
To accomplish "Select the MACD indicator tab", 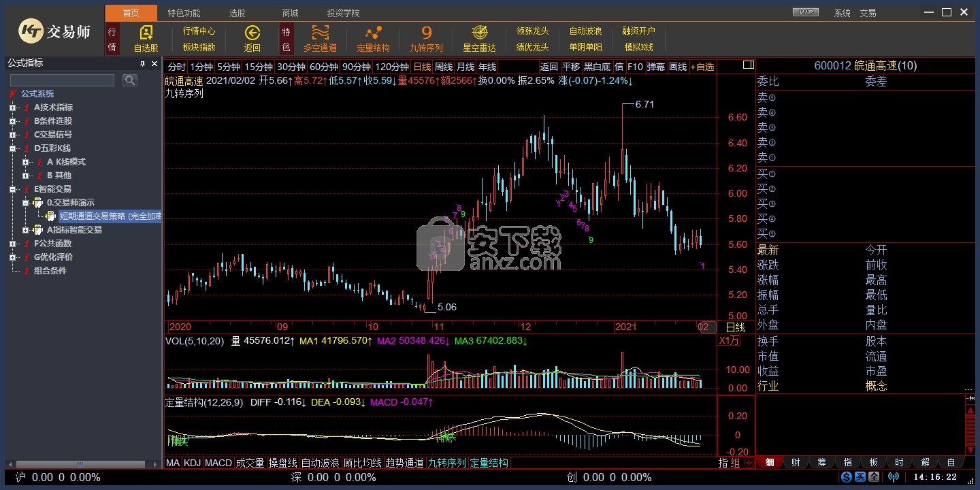I will coord(218,463).
